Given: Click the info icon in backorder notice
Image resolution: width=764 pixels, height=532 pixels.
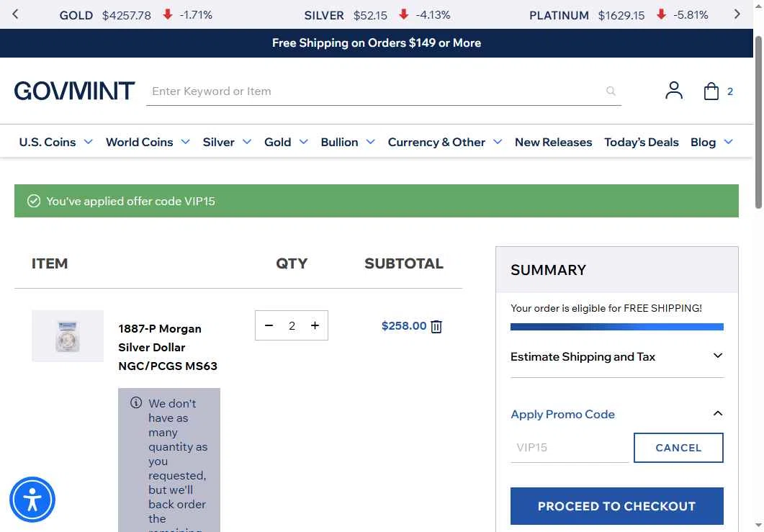Looking at the screenshot, I should (136, 403).
